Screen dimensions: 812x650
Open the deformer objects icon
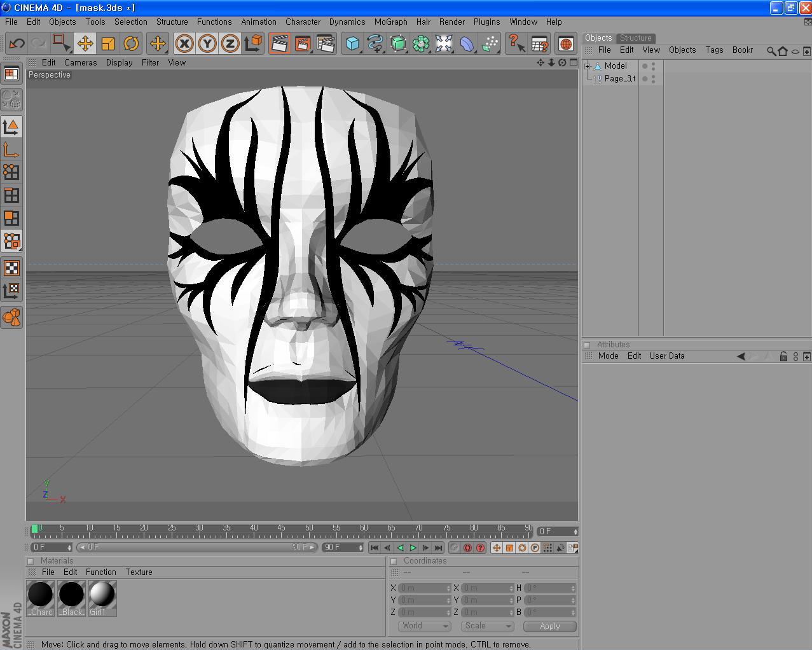tap(467, 43)
